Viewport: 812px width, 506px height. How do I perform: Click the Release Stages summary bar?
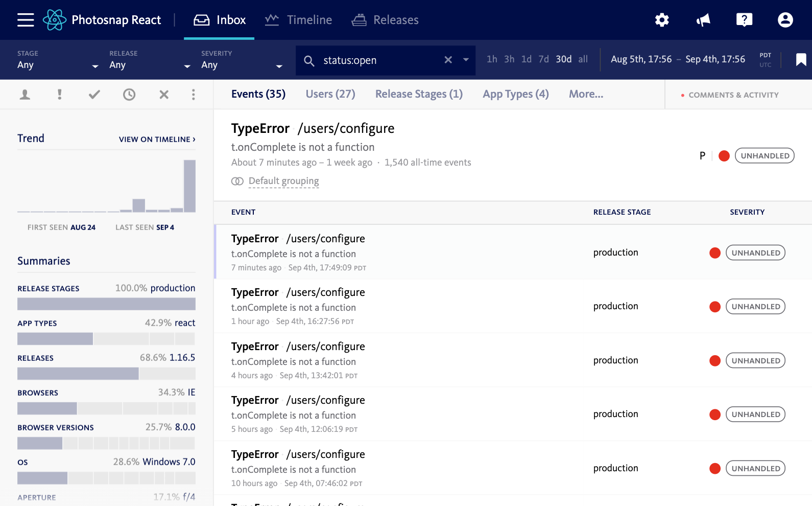point(106,304)
